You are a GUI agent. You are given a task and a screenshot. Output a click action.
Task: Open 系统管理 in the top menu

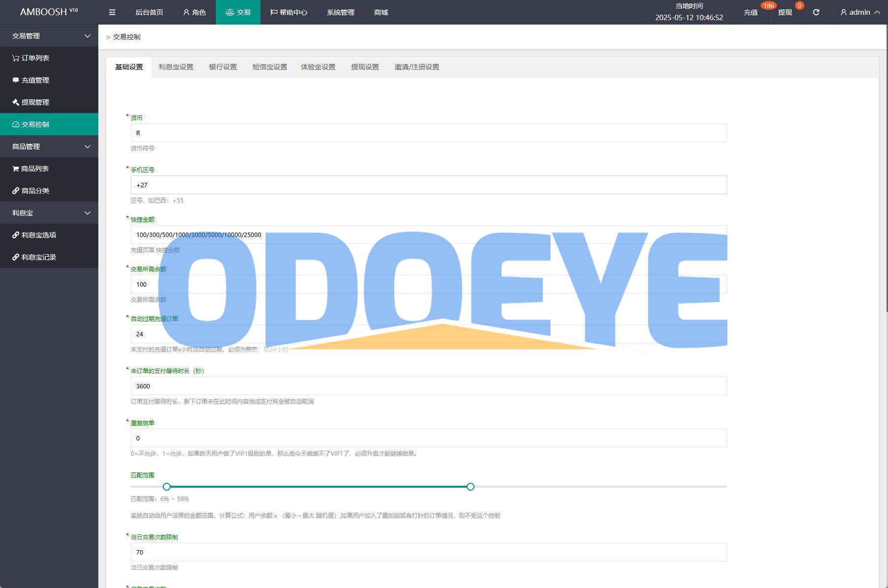click(x=340, y=12)
